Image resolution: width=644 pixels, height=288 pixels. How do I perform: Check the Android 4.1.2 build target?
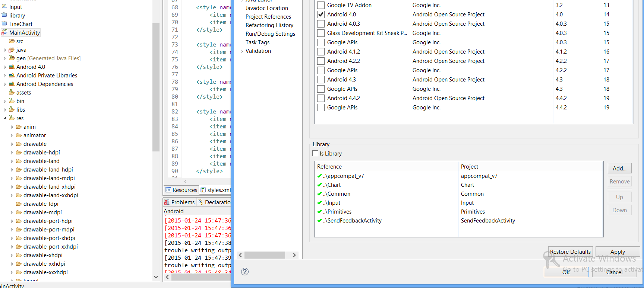coord(321,52)
